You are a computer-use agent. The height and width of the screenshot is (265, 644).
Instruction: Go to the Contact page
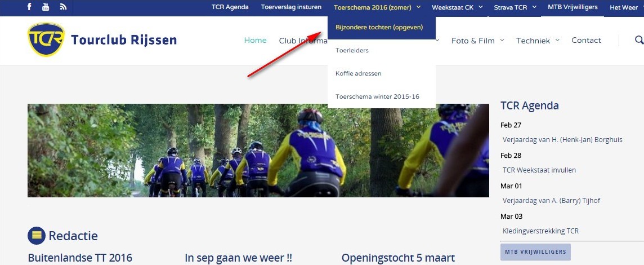[586, 41]
